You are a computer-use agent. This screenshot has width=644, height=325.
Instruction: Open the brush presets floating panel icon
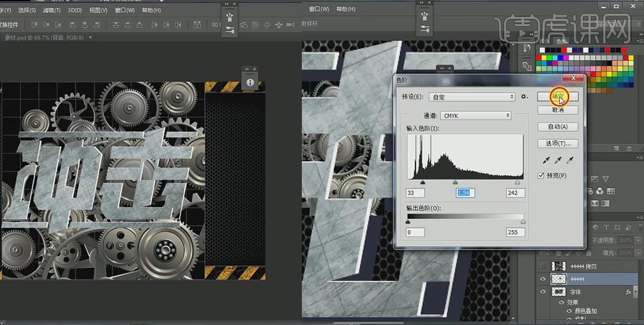tap(230, 16)
